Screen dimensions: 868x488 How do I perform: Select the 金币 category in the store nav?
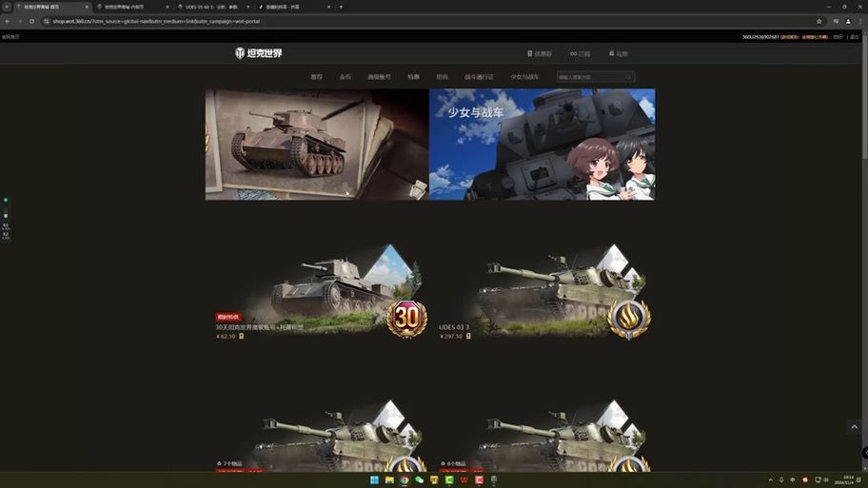(345, 77)
